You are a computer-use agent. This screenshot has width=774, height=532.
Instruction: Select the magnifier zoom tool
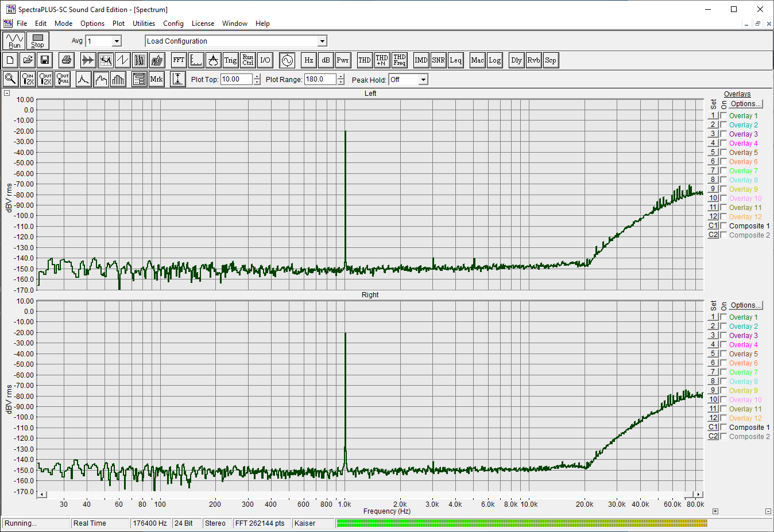click(x=10, y=79)
